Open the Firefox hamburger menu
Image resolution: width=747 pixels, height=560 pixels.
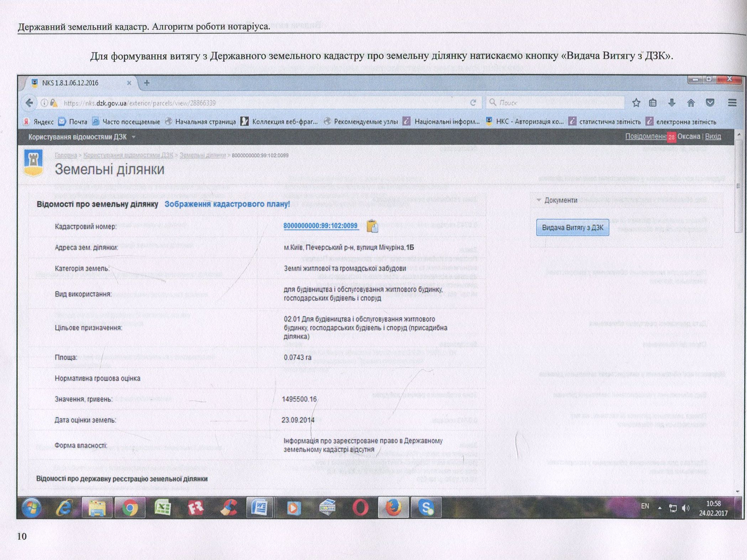[x=732, y=103]
